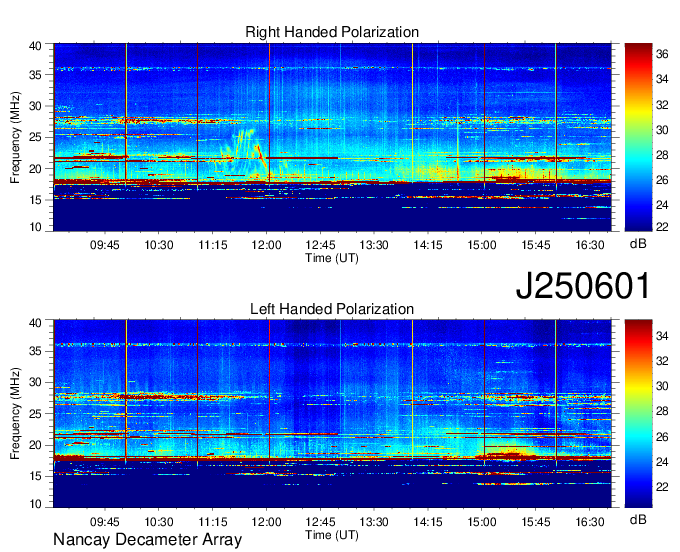Click the 10:30 time tick on the bottom plot
This screenshot has width=680, height=552.
click(x=159, y=522)
